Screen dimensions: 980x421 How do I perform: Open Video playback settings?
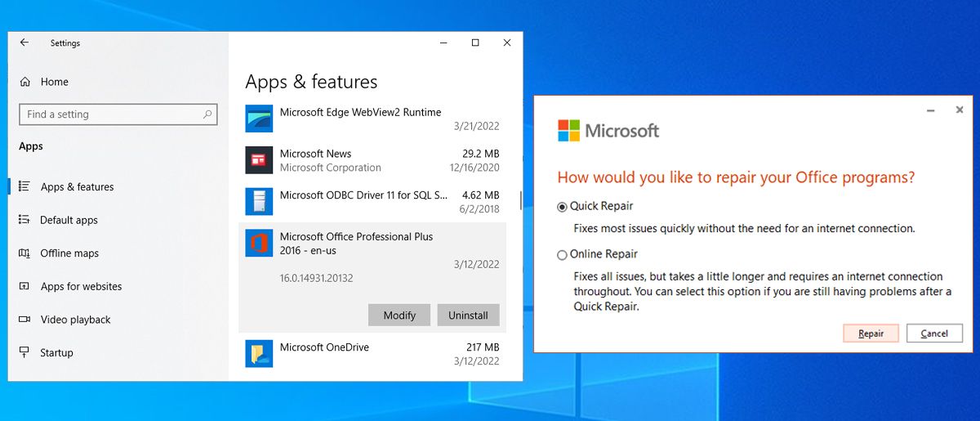coord(75,320)
